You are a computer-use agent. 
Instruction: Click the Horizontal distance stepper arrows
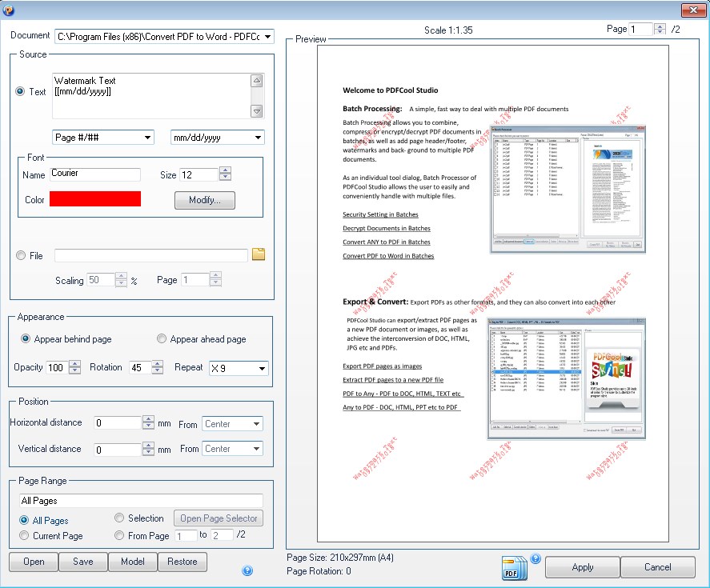[148, 422]
